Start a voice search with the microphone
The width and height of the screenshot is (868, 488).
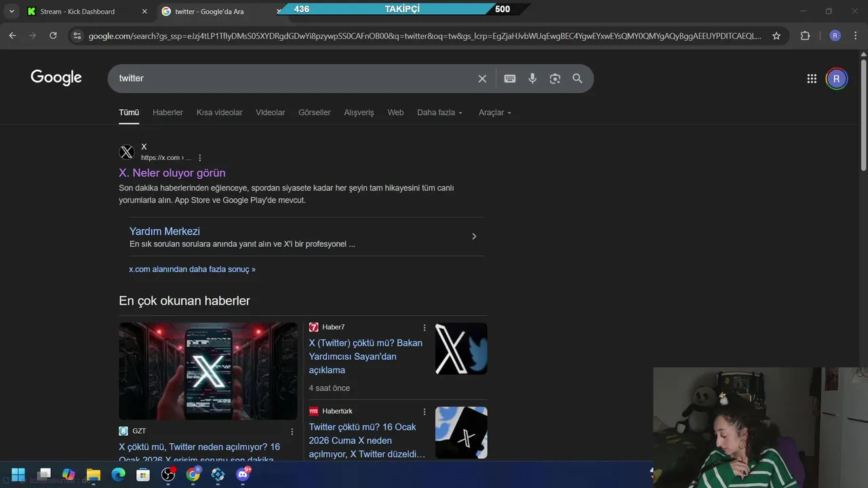click(x=532, y=79)
